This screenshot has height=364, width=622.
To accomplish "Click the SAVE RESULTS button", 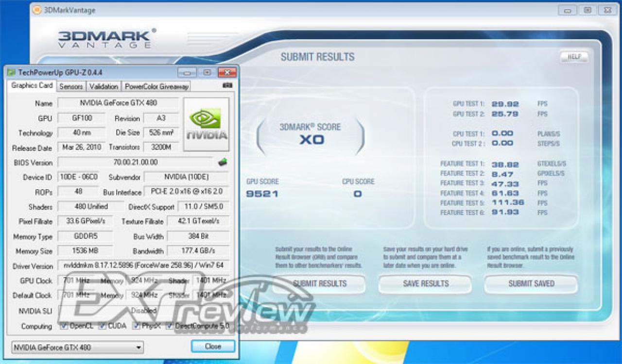I will tap(425, 284).
